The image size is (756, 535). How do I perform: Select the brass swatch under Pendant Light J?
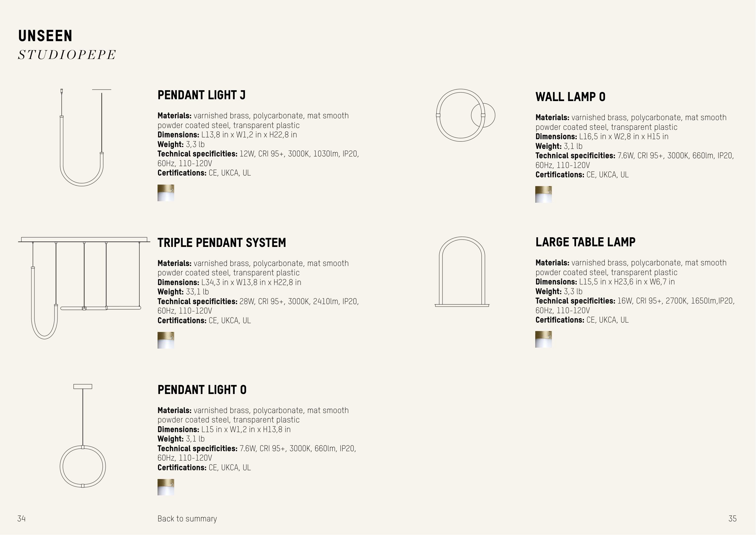click(166, 193)
